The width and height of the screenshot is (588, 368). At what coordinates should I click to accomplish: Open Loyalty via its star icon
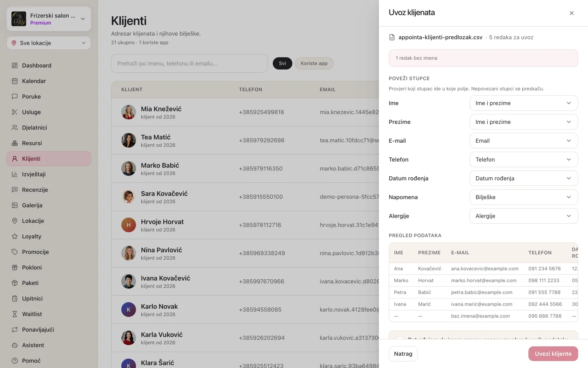[x=15, y=236]
